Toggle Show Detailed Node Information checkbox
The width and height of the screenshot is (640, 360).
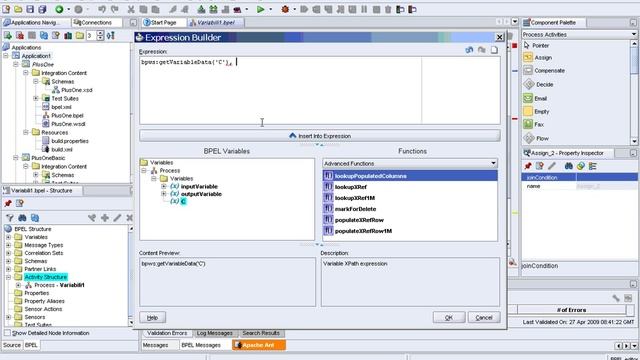pos(7,333)
